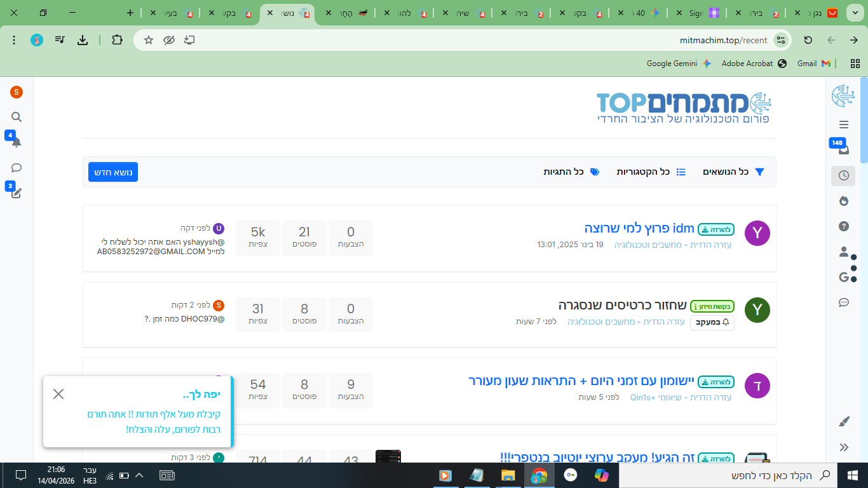Toggle the hamburger menu in the right sidebar
Viewport: 868px width, 488px height.
click(843, 125)
